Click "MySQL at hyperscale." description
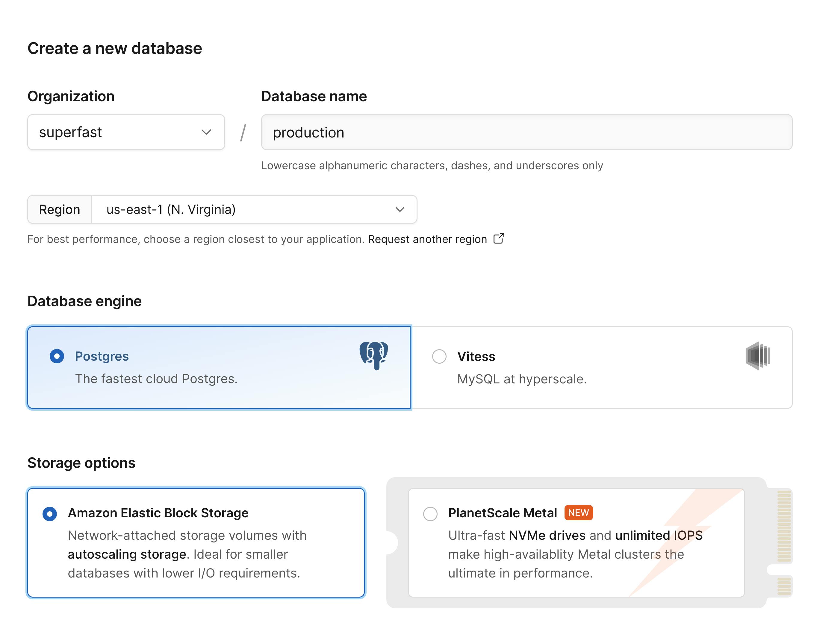Viewport: 817px width, 644px height. click(522, 379)
